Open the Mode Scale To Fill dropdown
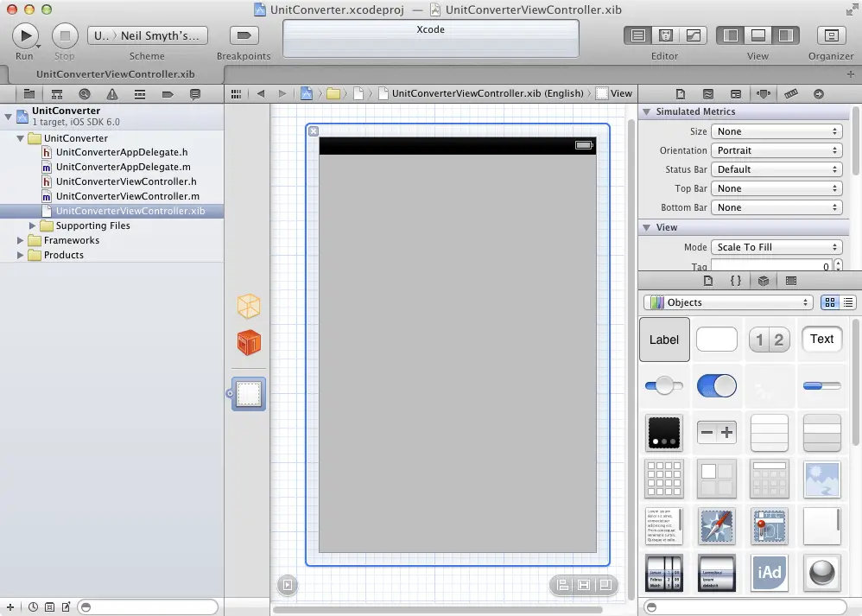 pyautogui.click(x=776, y=247)
